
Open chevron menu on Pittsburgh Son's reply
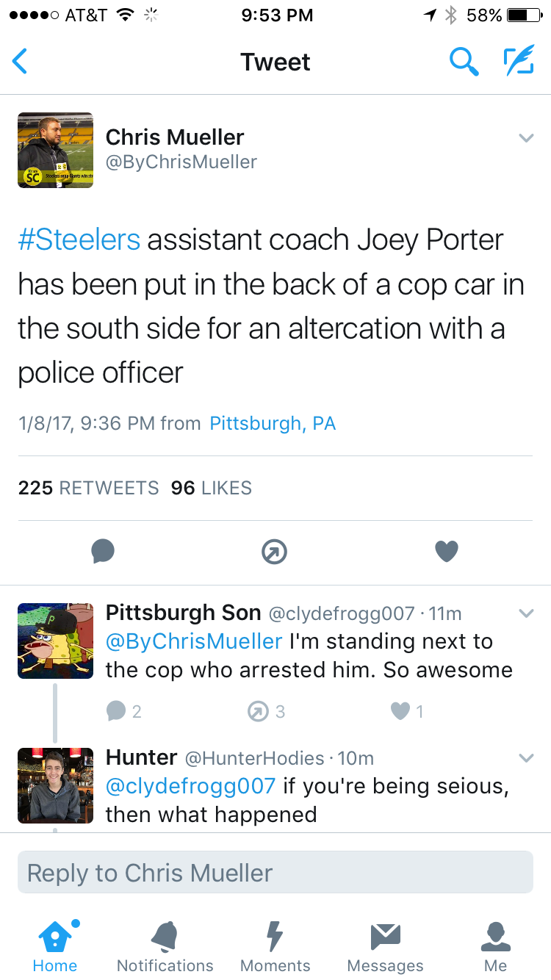pos(526,613)
